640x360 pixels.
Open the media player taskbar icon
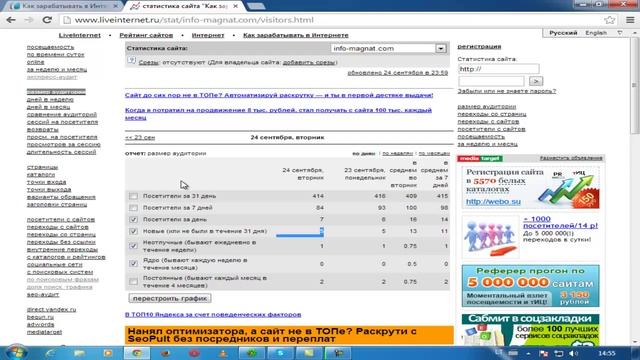tap(107, 353)
